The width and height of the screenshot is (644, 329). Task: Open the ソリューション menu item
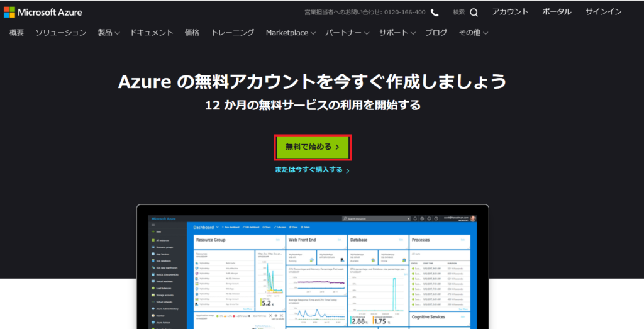(61, 33)
